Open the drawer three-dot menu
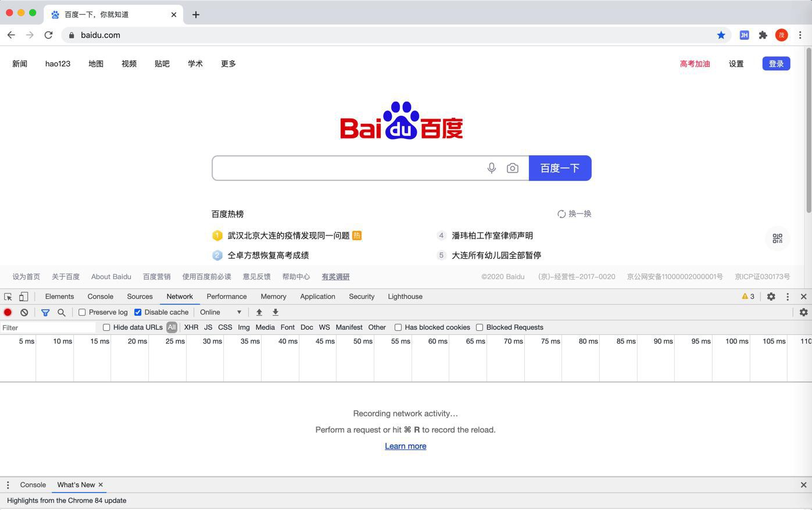Image resolution: width=812 pixels, height=510 pixels. [x=8, y=485]
